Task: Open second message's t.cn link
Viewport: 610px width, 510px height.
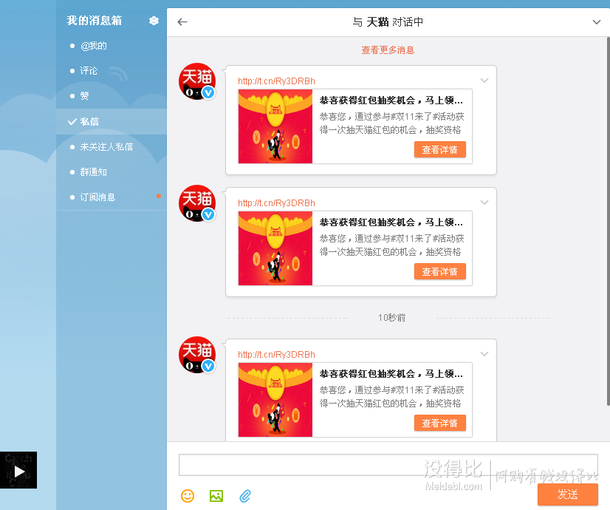Action: (277, 203)
